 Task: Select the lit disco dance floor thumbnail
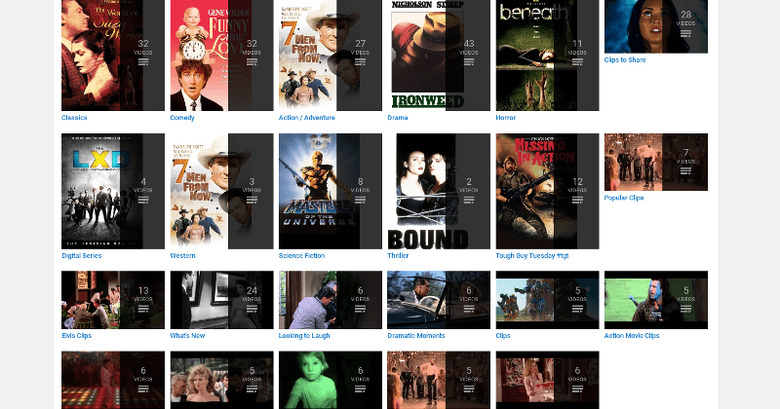113,380
